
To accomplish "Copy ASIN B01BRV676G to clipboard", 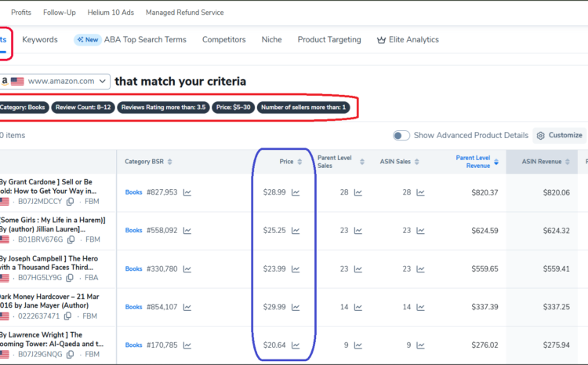I will (71, 239).
